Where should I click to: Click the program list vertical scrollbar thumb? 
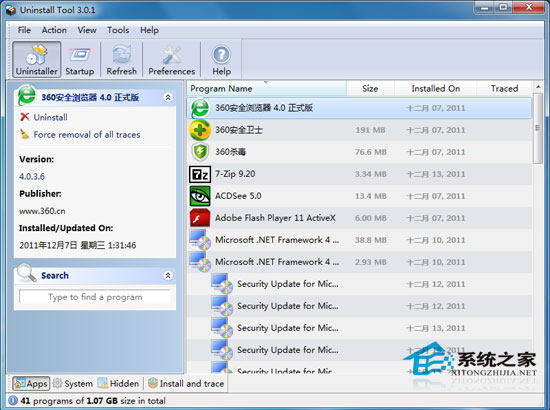click(x=538, y=128)
